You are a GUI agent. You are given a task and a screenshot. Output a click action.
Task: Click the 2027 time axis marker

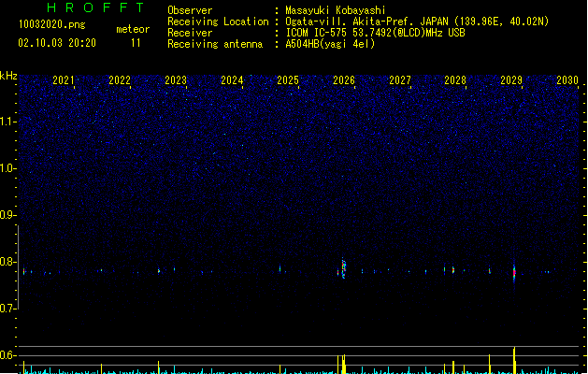click(400, 79)
